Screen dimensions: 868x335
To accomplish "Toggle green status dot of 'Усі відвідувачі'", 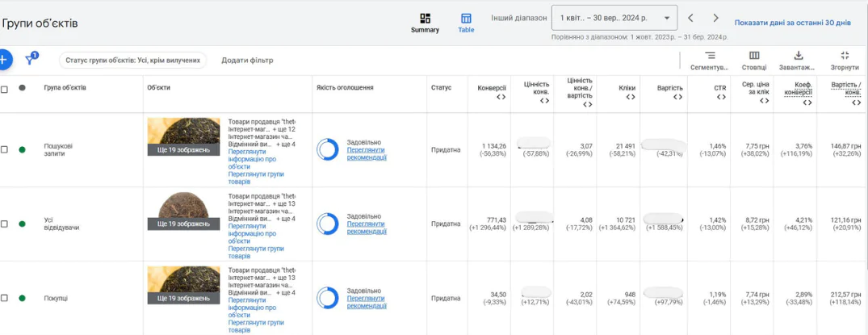I will [x=22, y=224].
